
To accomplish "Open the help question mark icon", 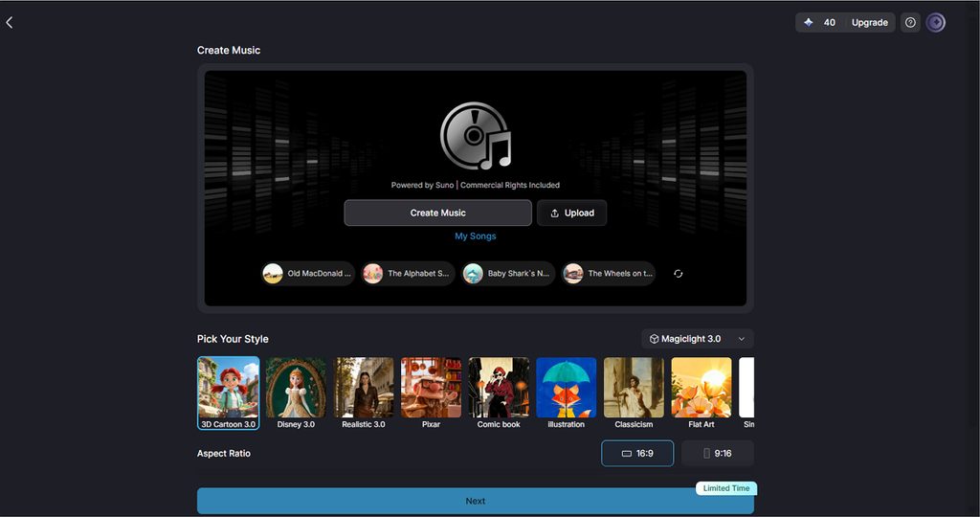I will [x=910, y=23].
